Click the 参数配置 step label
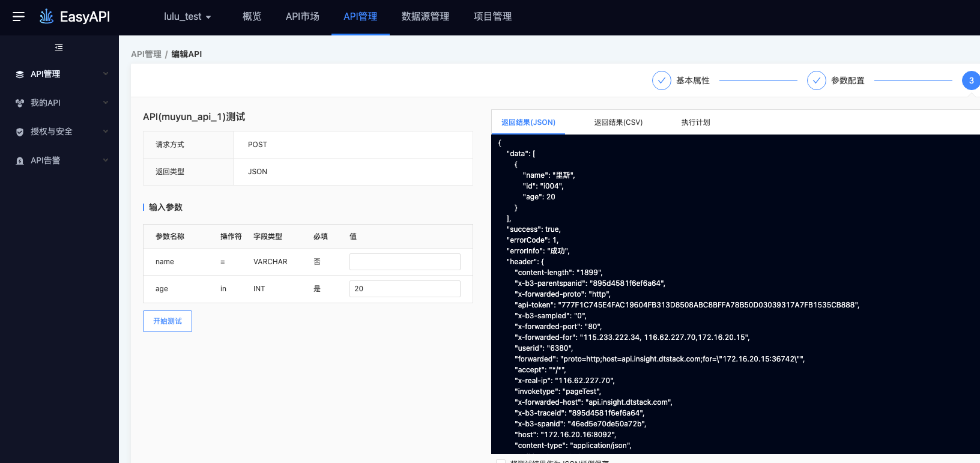The height and width of the screenshot is (463, 980). tap(848, 80)
